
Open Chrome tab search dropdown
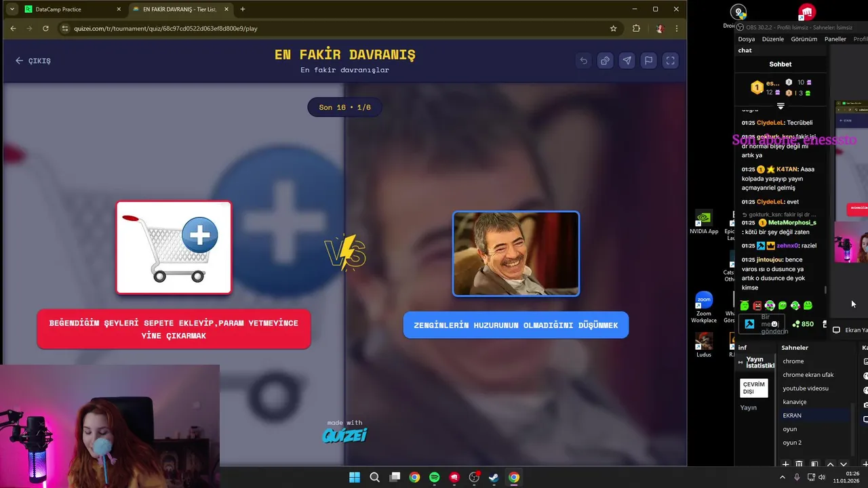pyautogui.click(x=12, y=9)
